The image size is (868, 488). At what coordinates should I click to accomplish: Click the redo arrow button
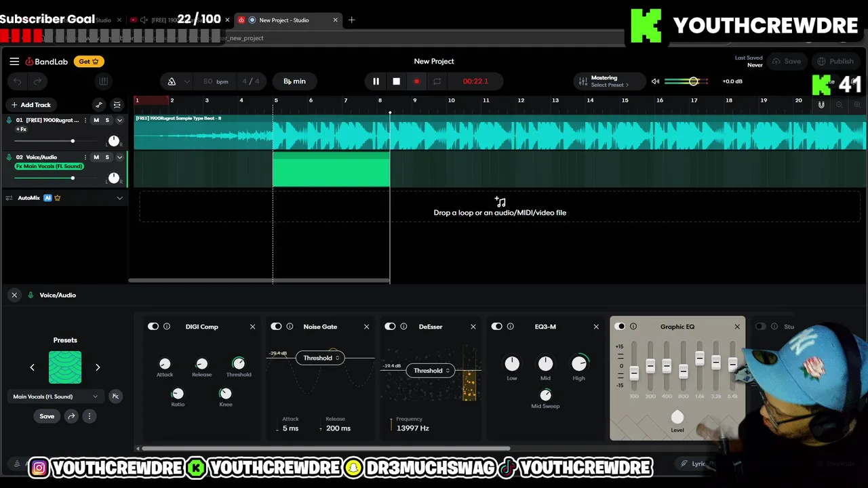(37, 81)
